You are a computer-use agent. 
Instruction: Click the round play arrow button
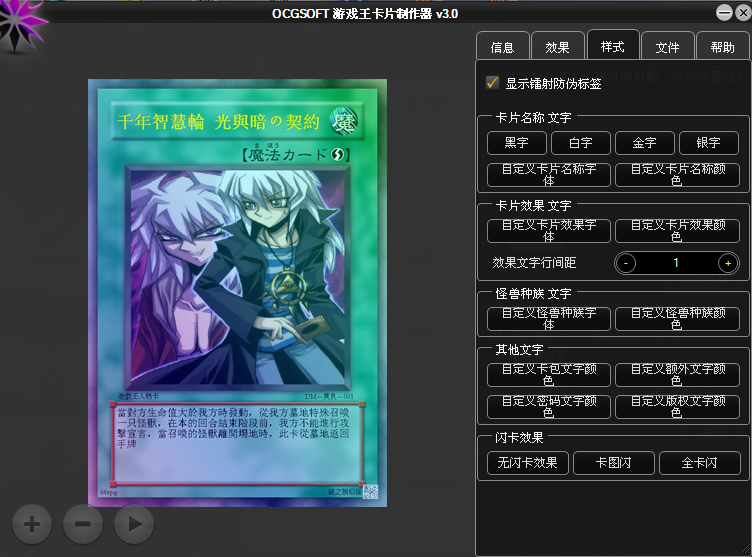134,524
